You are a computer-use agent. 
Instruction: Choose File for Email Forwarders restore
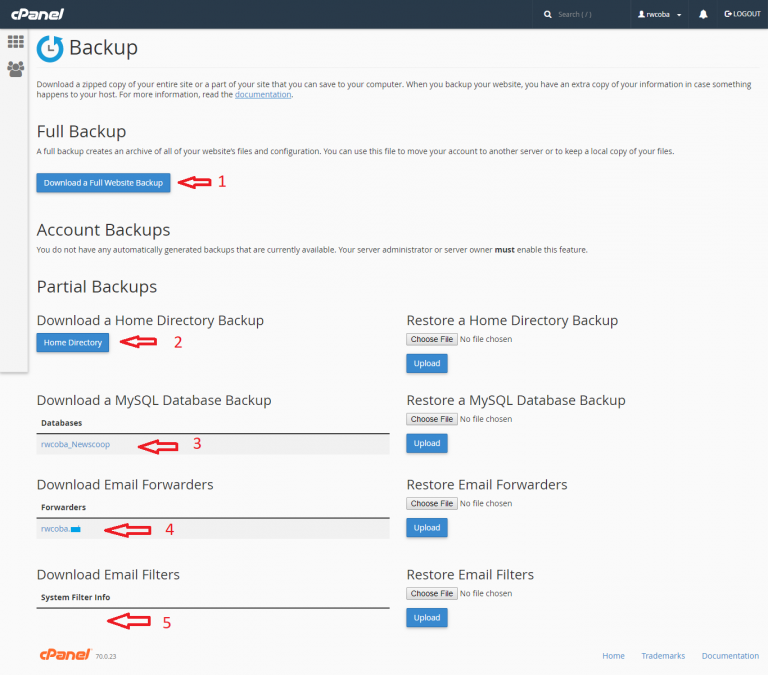432,504
